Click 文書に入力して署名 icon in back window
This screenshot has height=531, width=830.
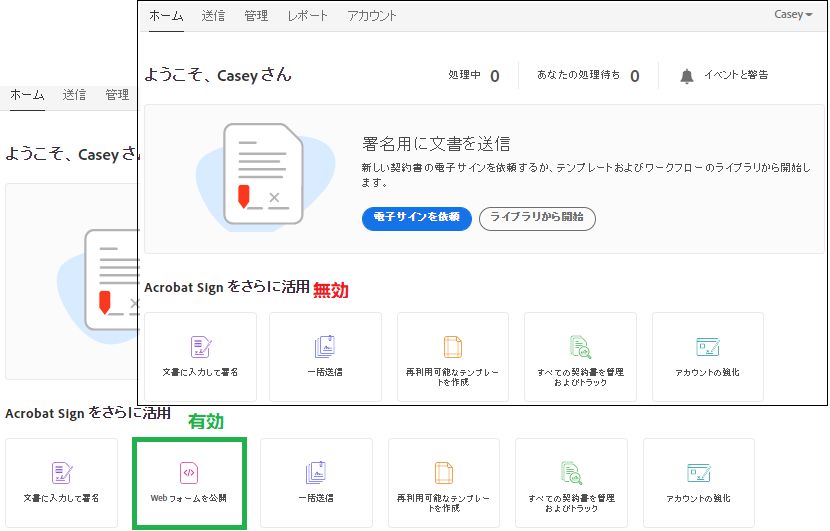click(x=62, y=472)
